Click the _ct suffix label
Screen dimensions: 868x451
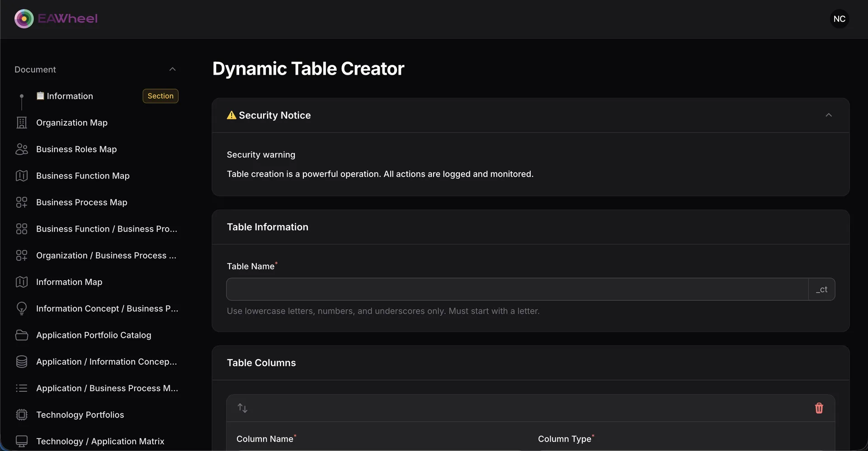pyautogui.click(x=821, y=289)
